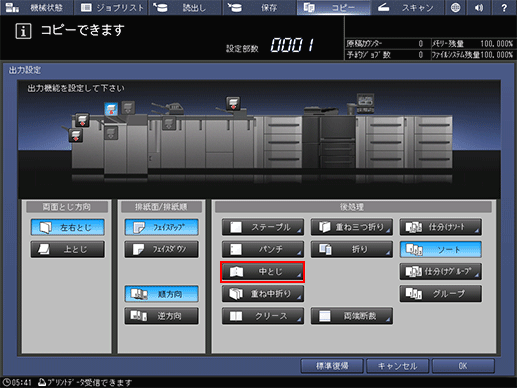
Task: Select 逆方向 reverse order
Action: (162, 316)
